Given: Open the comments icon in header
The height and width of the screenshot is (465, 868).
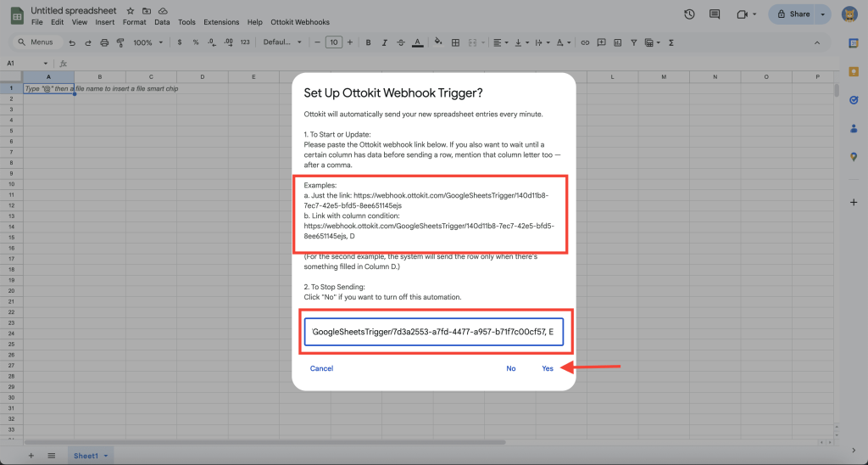Looking at the screenshot, I should [715, 14].
